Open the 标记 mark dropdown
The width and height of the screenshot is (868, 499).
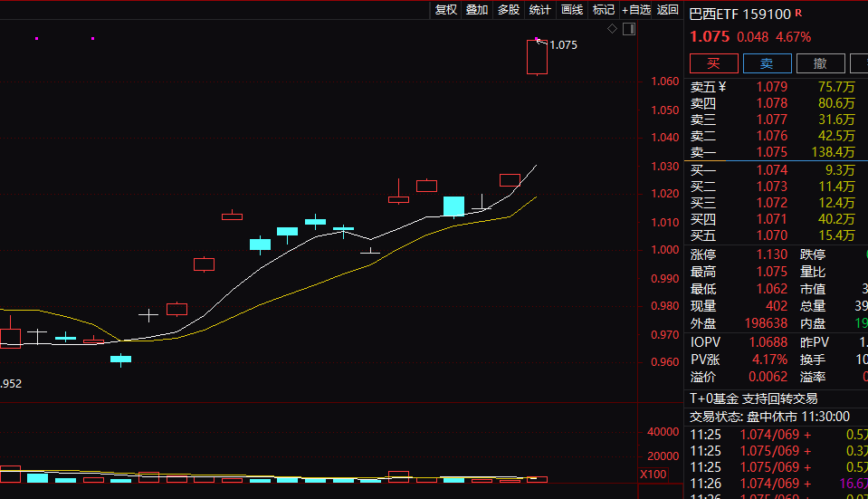coord(603,10)
